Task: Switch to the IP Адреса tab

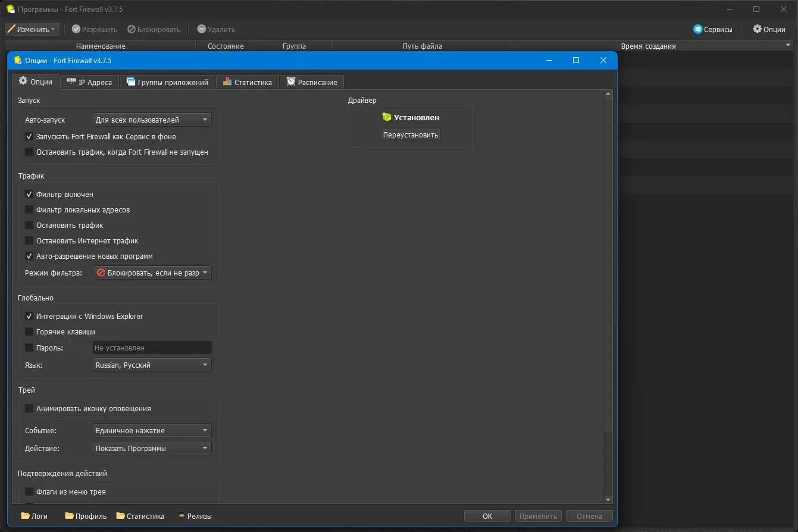Action: 89,82
